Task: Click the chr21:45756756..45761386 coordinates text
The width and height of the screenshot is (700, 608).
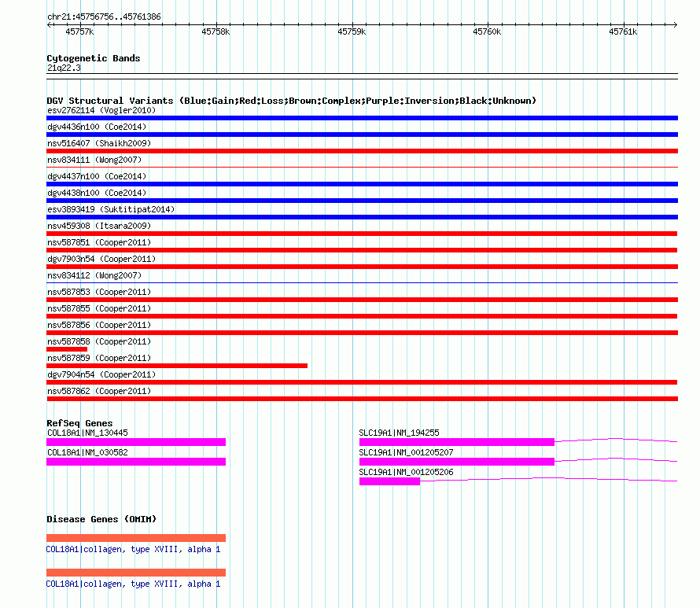Action: tap(104, 17)
